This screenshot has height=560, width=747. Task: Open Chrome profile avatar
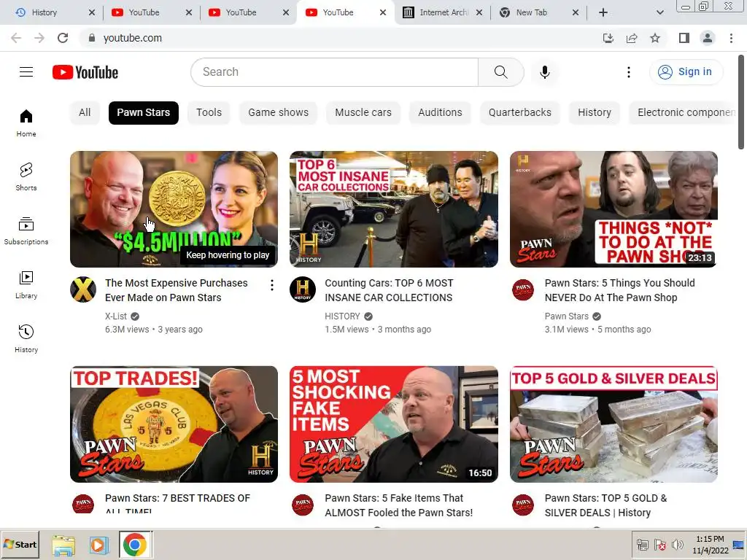click(708, 38)
